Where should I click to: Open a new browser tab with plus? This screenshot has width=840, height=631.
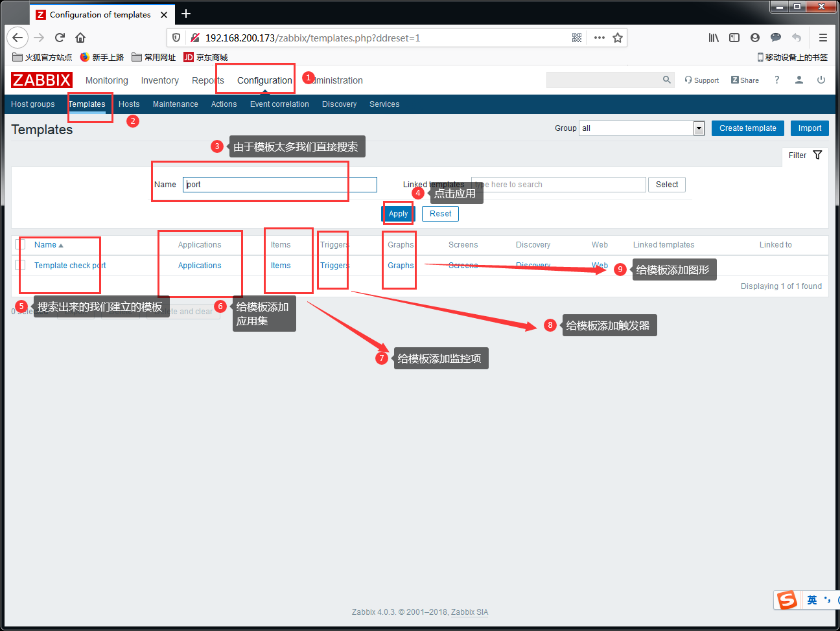pyautogui.click(x=186, y=14)
